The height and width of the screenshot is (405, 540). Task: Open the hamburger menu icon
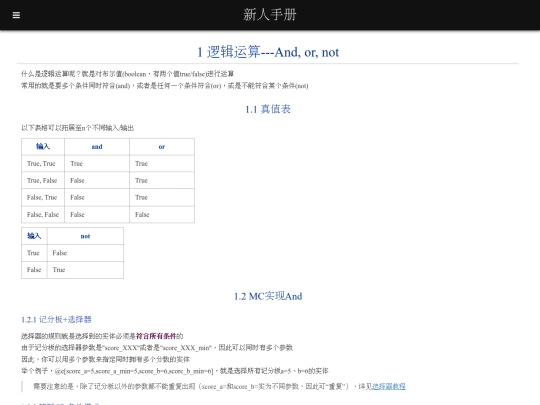point(16,15)
